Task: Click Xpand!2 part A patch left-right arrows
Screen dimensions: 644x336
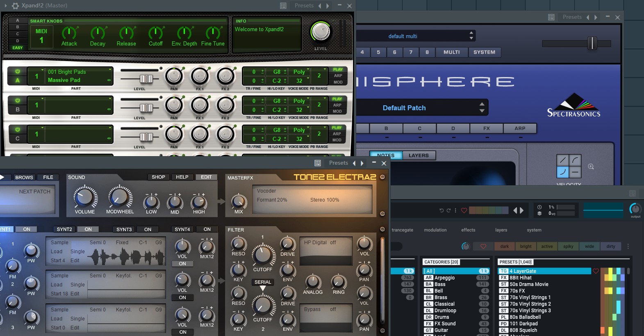Action: (x=109, y=80)
